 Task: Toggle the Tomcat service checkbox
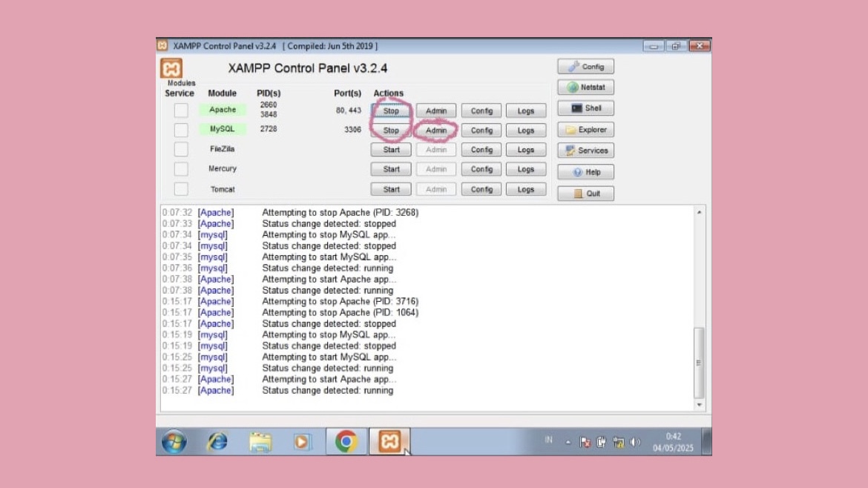[181, 189]
